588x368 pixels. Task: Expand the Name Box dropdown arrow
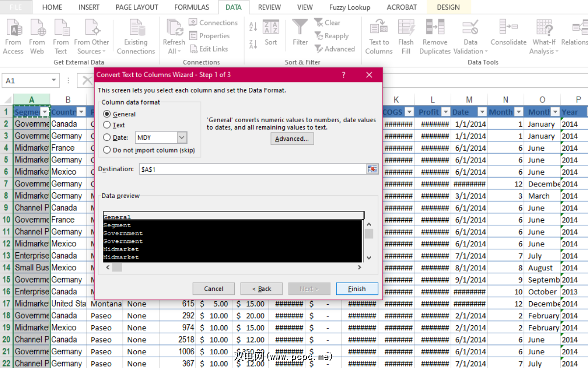pyautogui.click(x=54, y=80)
